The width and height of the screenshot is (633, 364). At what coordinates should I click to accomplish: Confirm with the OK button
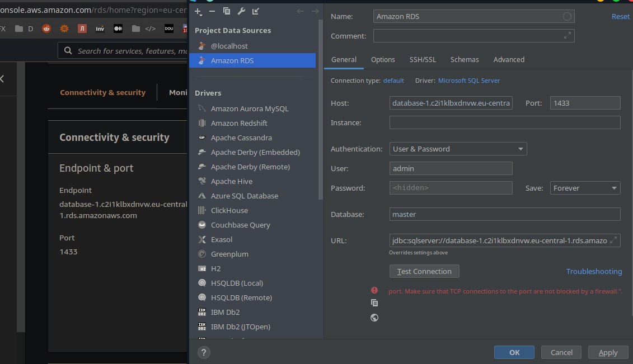(514, 352)
